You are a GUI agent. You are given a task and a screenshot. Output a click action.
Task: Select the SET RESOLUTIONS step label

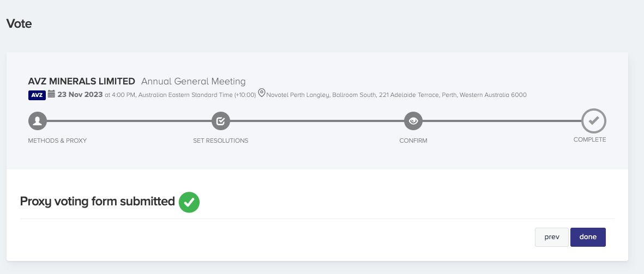click(220, 141)
